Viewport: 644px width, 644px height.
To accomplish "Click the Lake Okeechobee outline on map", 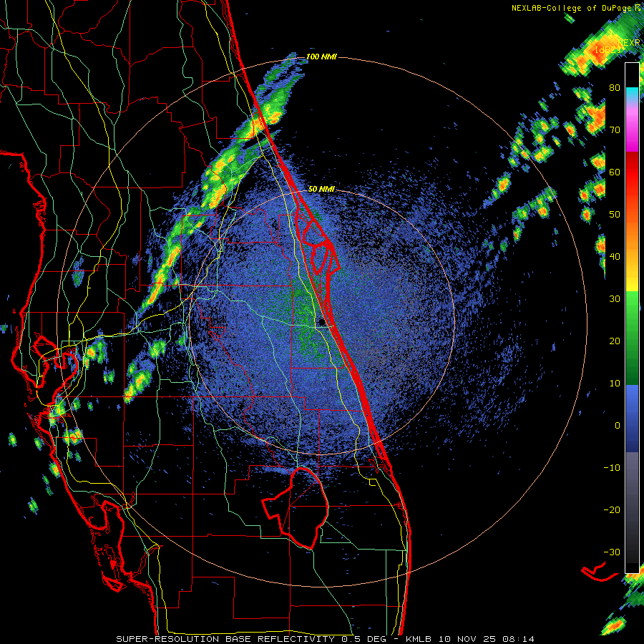I will [x=296, y=508].
